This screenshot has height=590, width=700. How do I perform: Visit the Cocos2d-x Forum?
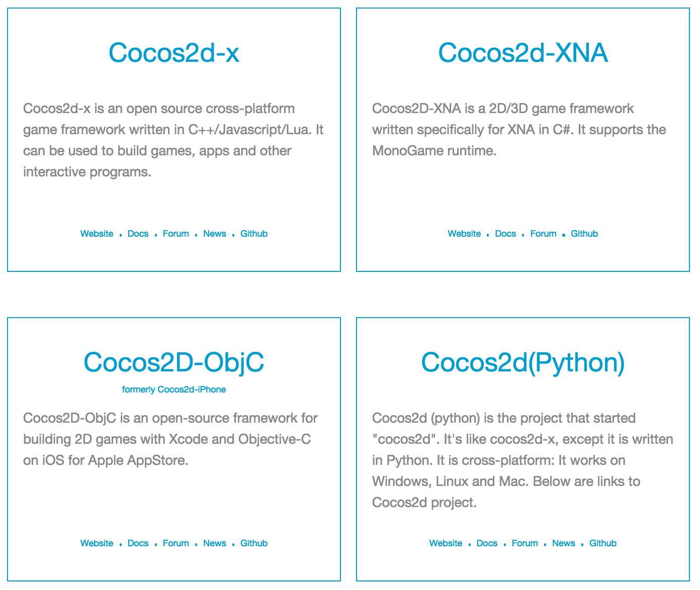click(x=176, y=234)
